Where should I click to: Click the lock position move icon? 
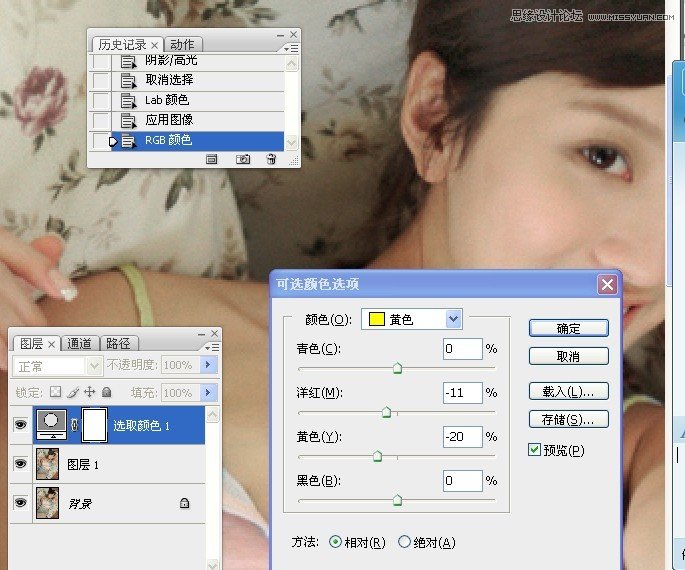89,392
